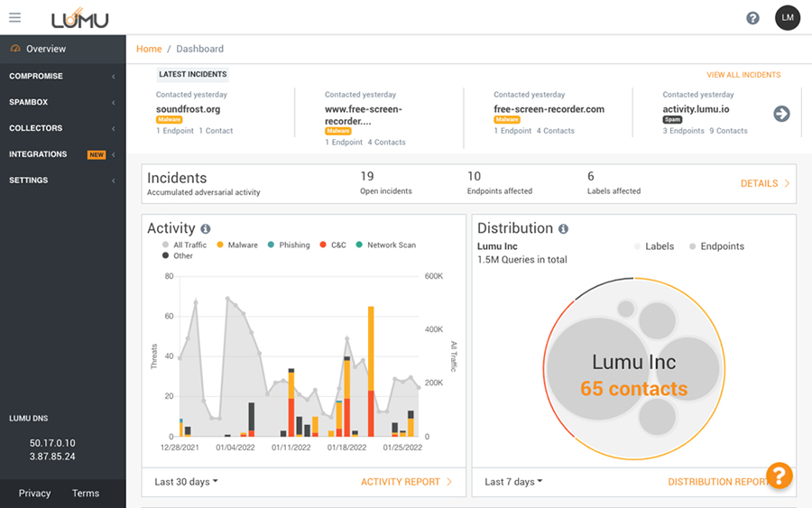Open the hamburger menu icon
This screenshot has width=812, height=508.
(x=14, y=17)
